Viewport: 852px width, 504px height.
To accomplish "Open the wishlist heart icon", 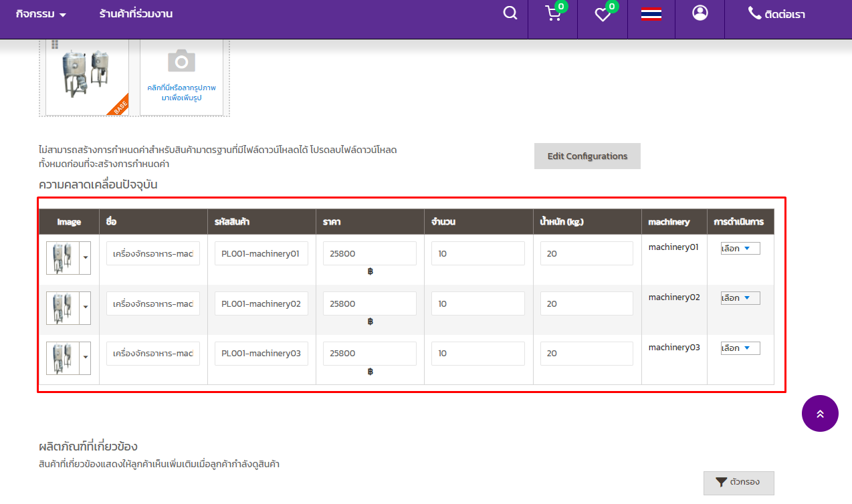I will tap(603, 15).
